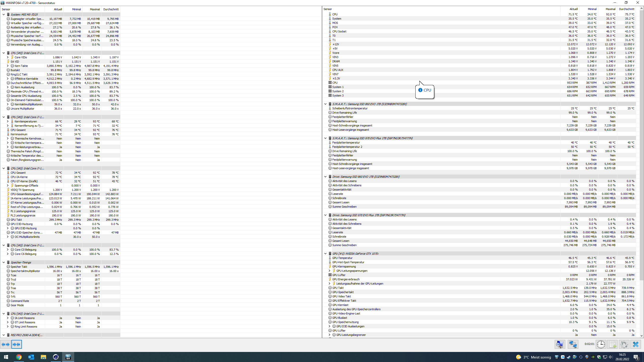Click the left Durchschnitt column header

[111, 9]
